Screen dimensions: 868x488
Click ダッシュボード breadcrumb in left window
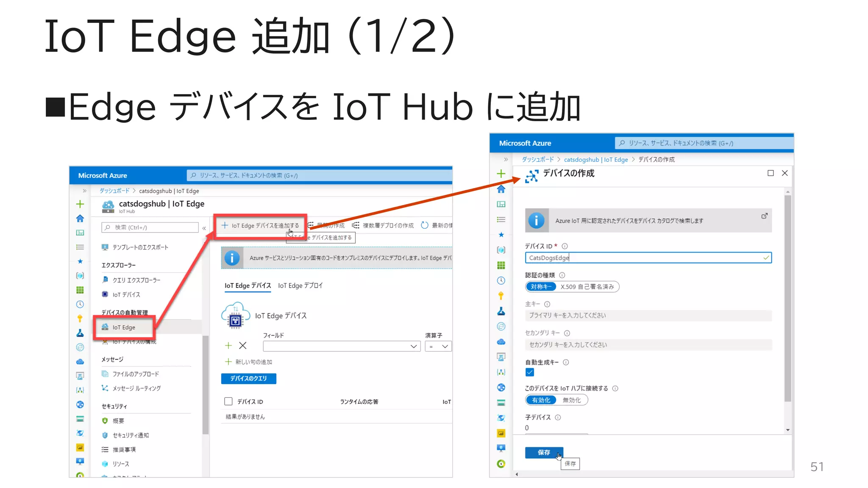114,191
